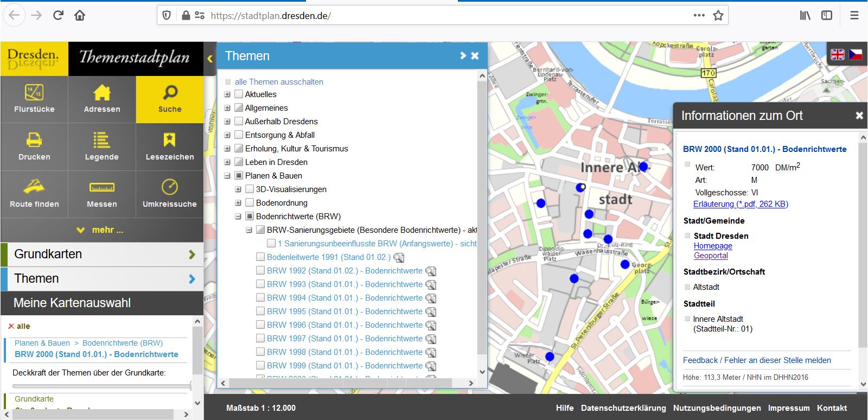Toggle the 3D-Visualisierungen checkbox

click(250, 189)
